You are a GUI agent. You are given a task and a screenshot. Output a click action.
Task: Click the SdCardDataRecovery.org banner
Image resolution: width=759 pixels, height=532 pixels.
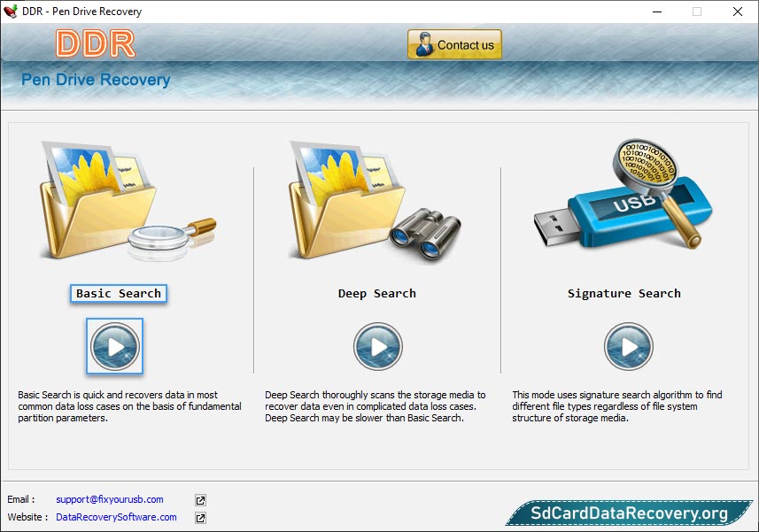tap(629, 513)
